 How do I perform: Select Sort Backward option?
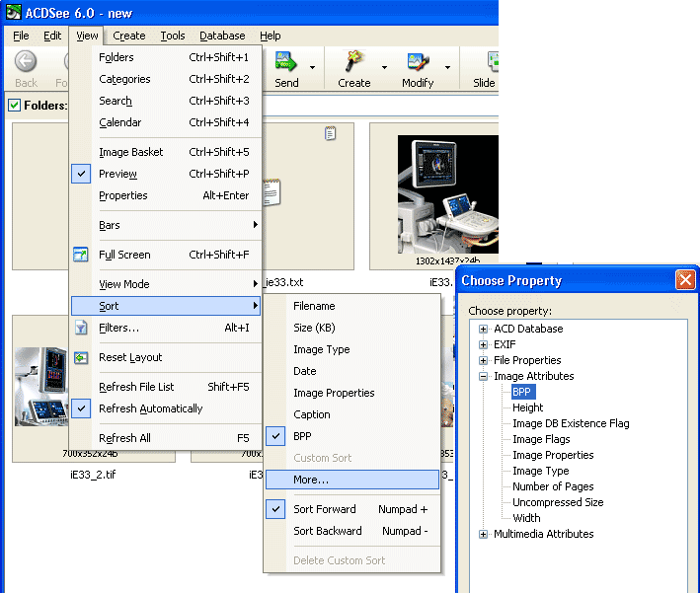click(352, 531)
